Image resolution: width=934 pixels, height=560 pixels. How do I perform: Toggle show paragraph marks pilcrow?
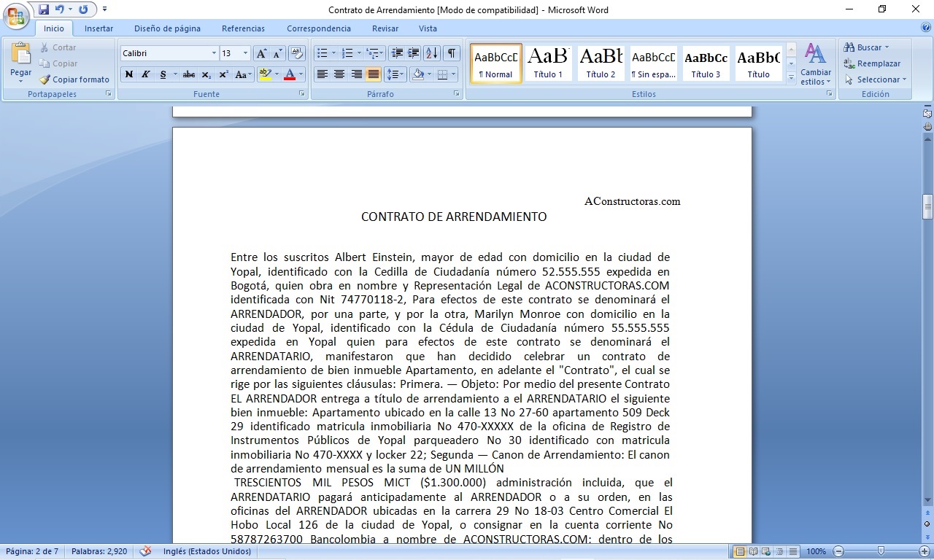(x=452, y=53)
